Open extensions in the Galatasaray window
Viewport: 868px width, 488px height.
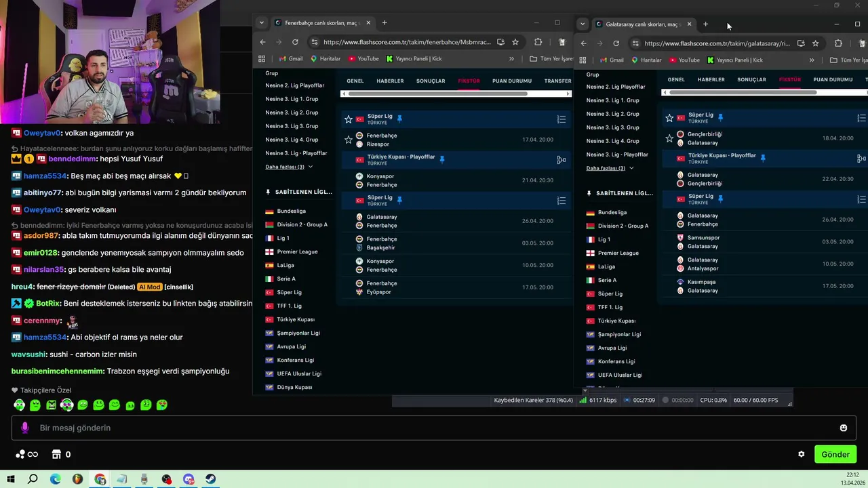[838, 43]
